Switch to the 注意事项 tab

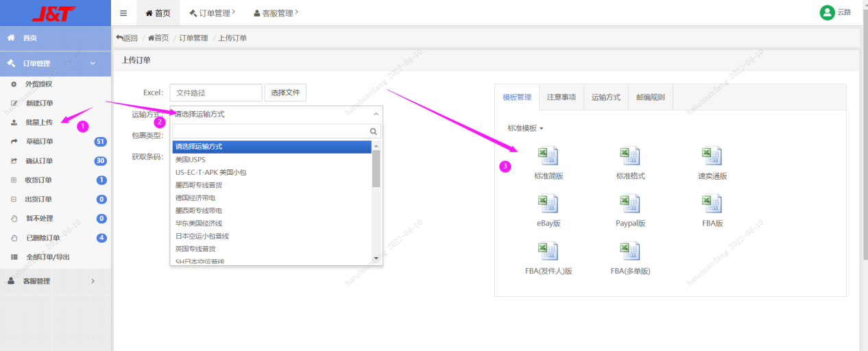[562, 97]
